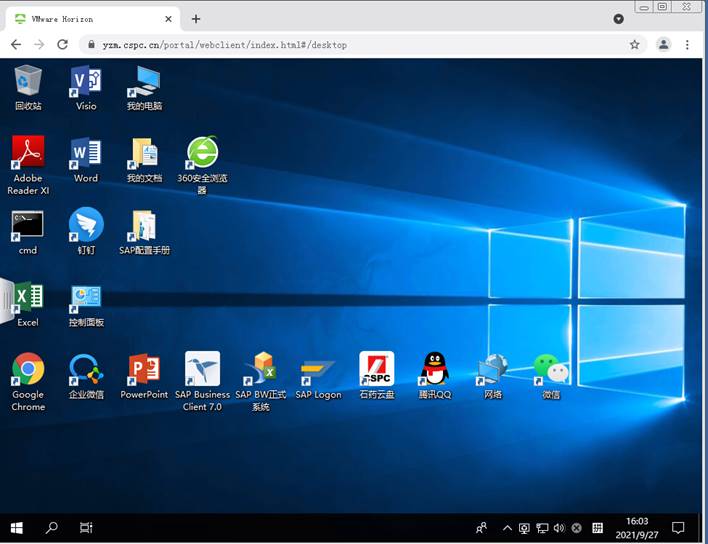The width and height of the screenshot is (708, 544).
Task: View site security lock icon
Action: 92,44
